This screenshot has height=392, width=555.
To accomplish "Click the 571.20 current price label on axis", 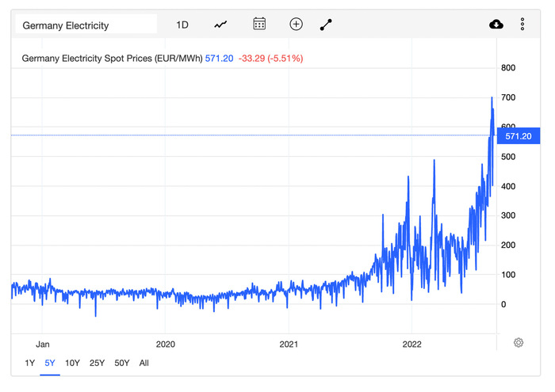I will [518, 136].
